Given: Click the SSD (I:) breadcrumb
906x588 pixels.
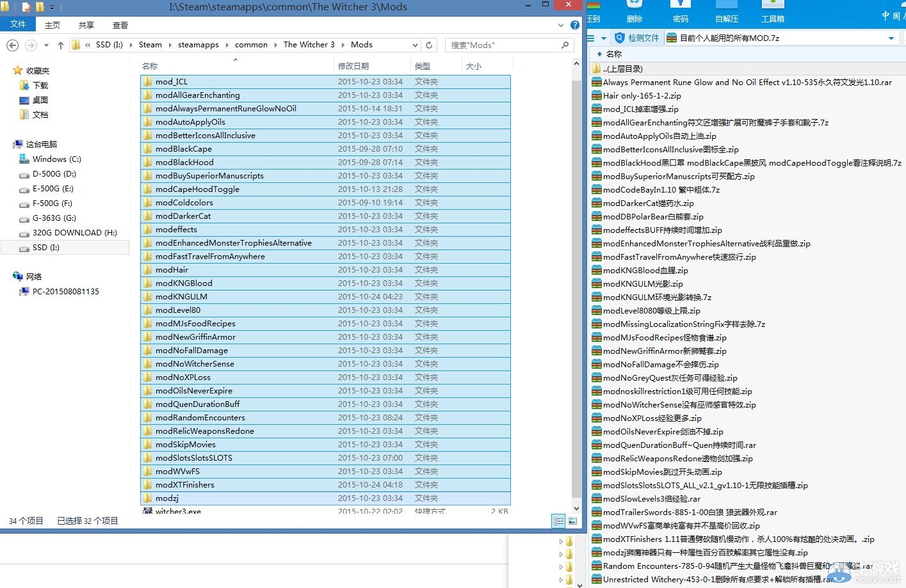Looking at the screenshot, I should (109, 45).
